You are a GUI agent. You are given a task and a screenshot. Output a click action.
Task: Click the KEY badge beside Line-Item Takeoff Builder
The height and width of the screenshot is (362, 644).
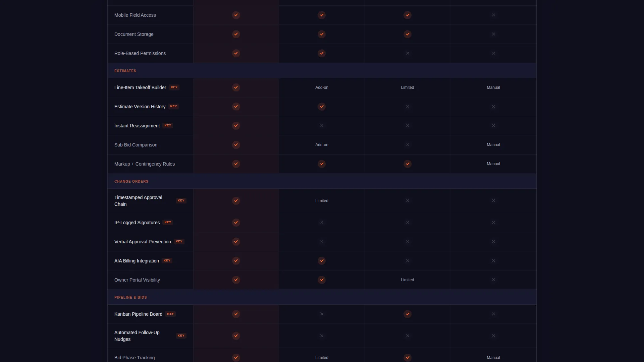click(x=174, y=87)
